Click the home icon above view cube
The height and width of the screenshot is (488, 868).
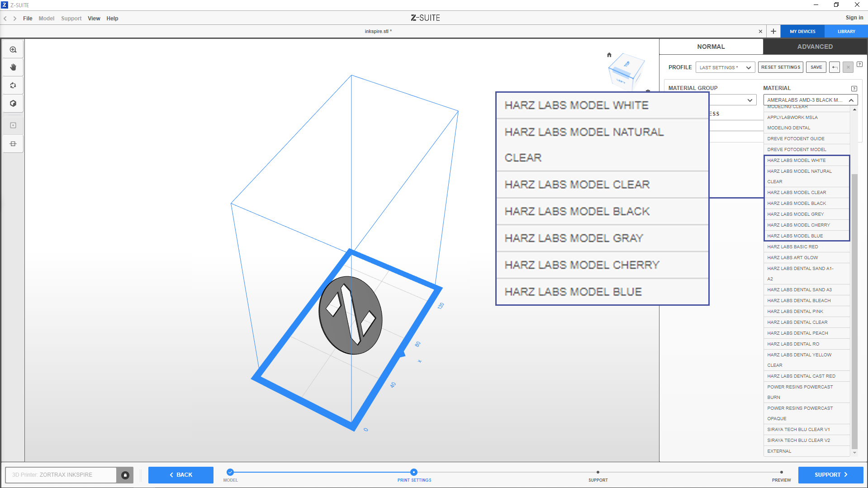[x=609, y=55]
